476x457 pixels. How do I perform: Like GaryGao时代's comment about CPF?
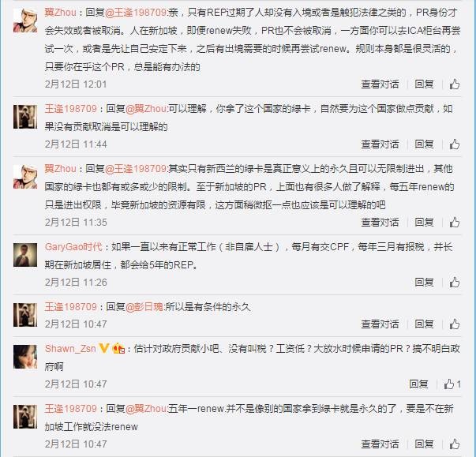(454, 283)
